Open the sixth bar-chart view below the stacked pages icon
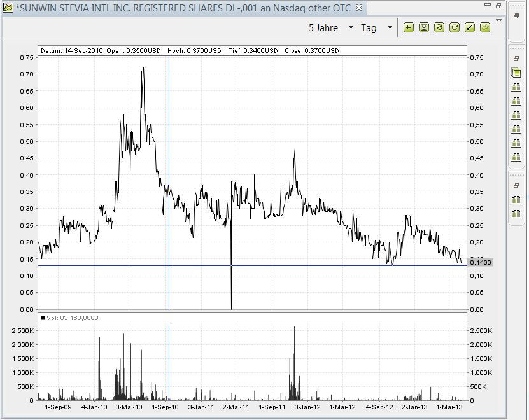Image resolution: width=529 pixels, height=420 pixels. 516,157
